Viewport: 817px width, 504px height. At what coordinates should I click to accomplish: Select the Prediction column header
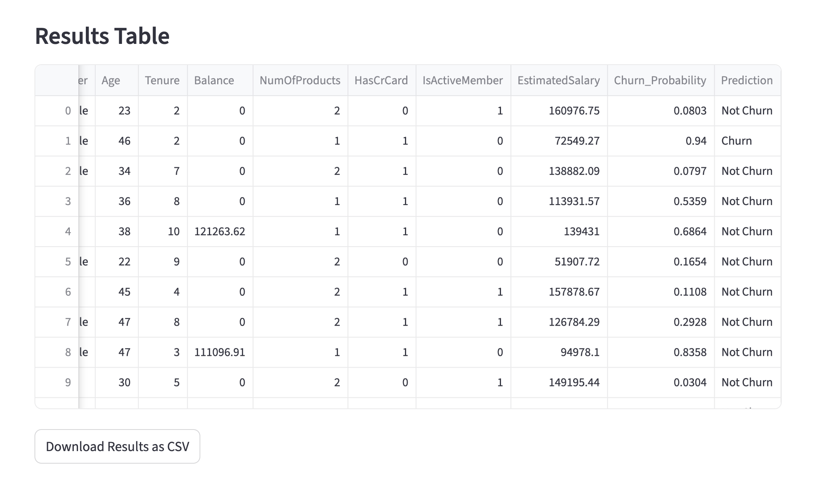[747, 80]
